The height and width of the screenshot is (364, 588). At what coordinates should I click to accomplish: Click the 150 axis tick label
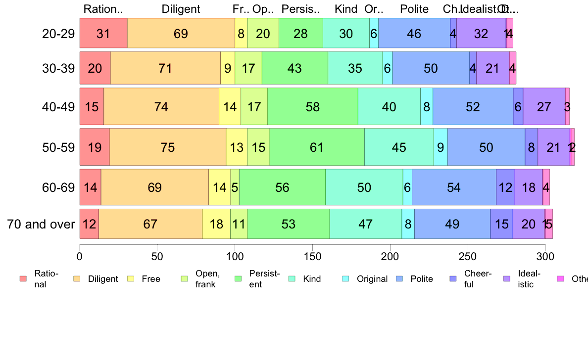point(313,256)
